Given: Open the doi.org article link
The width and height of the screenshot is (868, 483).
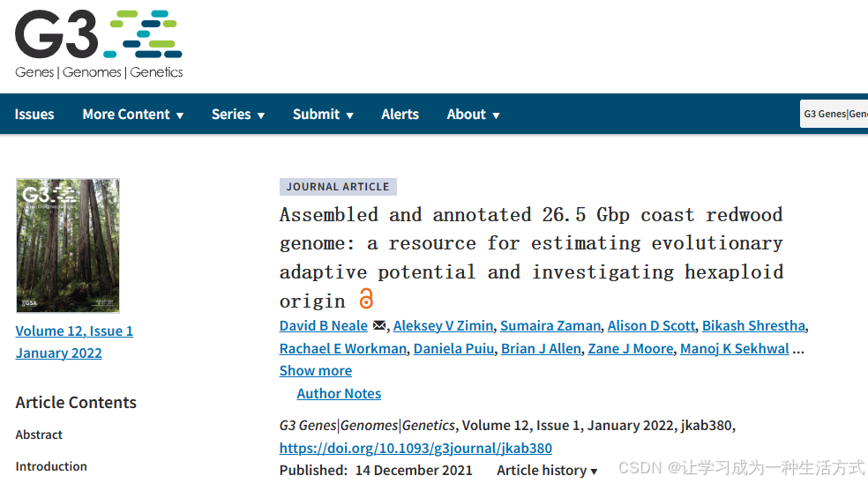Looking at the screenshot, I should [415, 448].
